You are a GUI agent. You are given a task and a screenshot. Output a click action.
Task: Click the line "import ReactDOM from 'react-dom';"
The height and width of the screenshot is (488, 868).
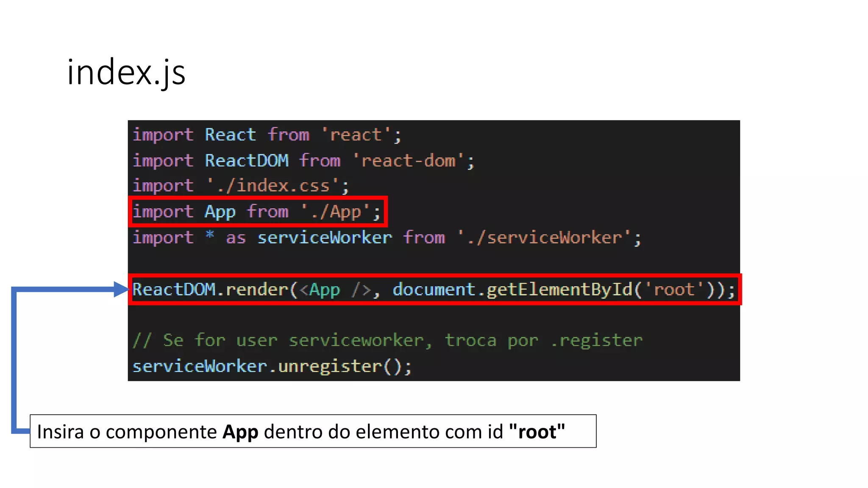(303, 161)
